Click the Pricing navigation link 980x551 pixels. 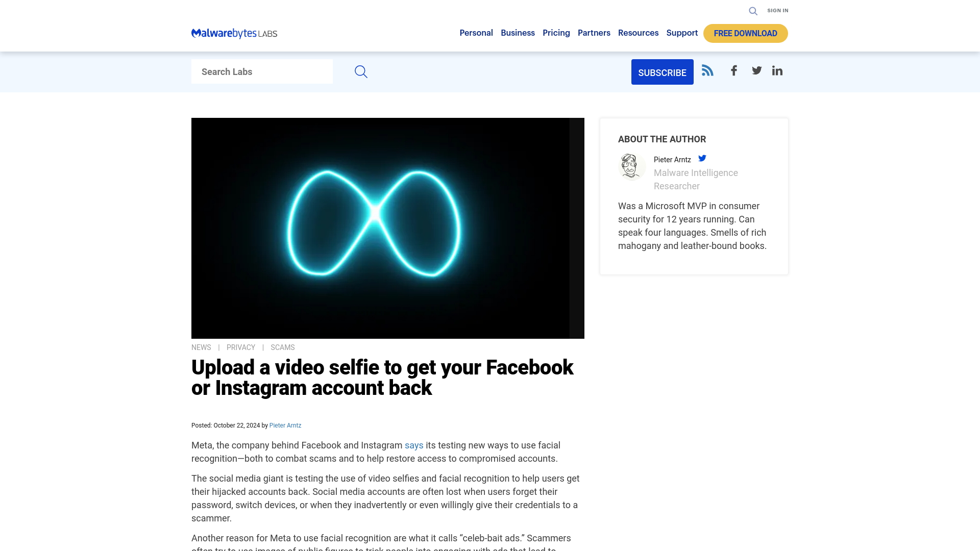tap(556, 33)
